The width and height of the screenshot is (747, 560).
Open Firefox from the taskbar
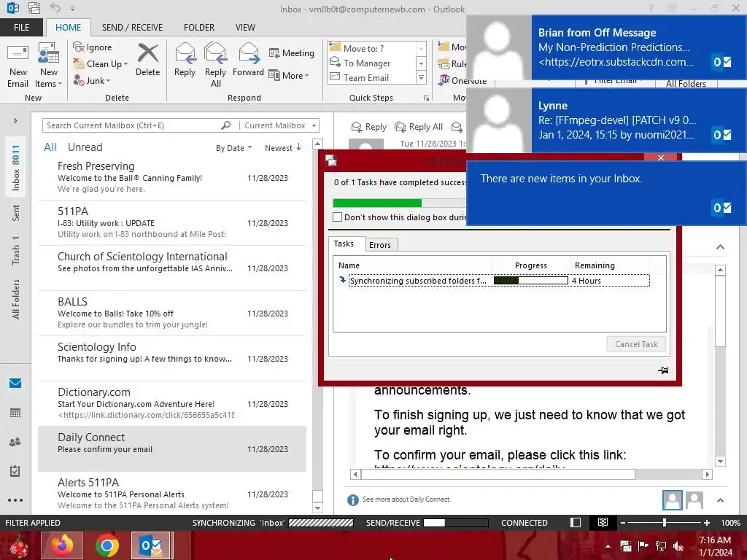click(x=62, y=545)
